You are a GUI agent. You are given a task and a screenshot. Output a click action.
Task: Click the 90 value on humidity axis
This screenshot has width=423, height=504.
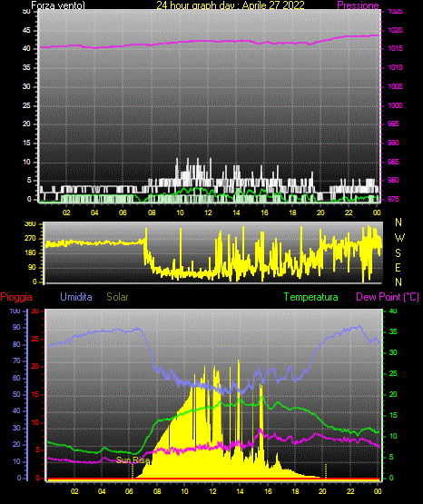point(16,327)
